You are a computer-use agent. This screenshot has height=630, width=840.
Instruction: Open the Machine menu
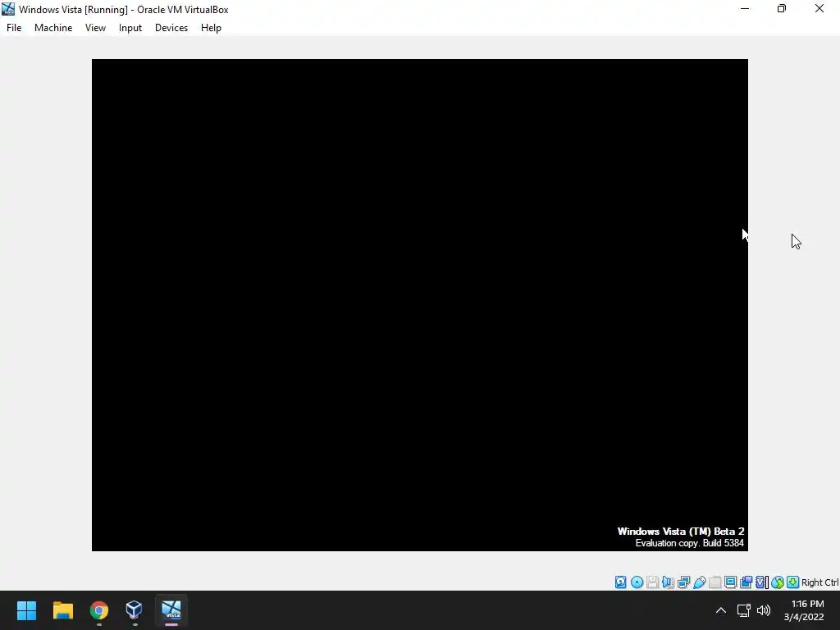pos(53,28)
